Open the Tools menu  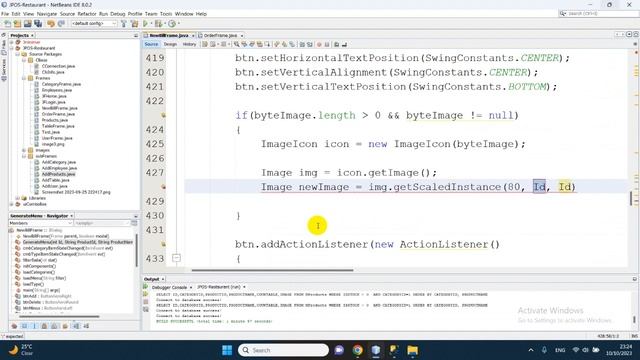(166, 14)
